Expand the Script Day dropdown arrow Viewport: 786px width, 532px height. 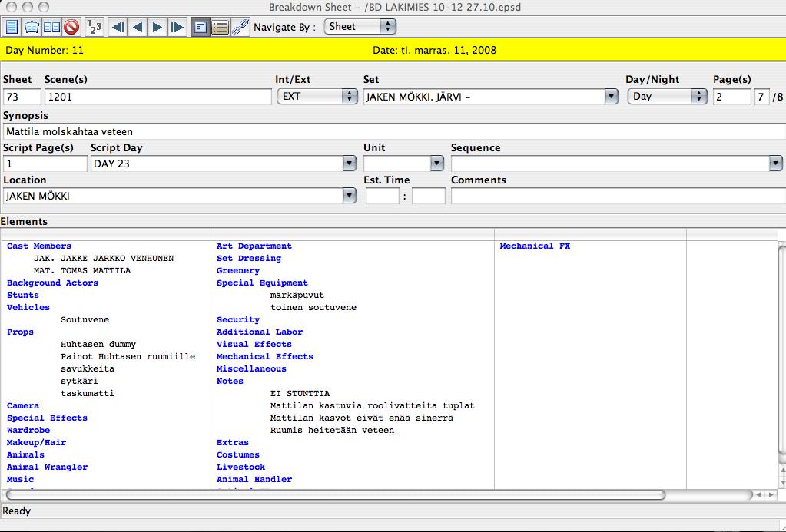(350, 164)
